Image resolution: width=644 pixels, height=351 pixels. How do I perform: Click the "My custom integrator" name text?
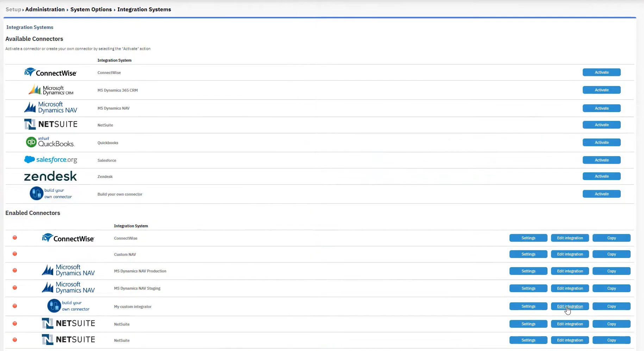click(133, 307)
